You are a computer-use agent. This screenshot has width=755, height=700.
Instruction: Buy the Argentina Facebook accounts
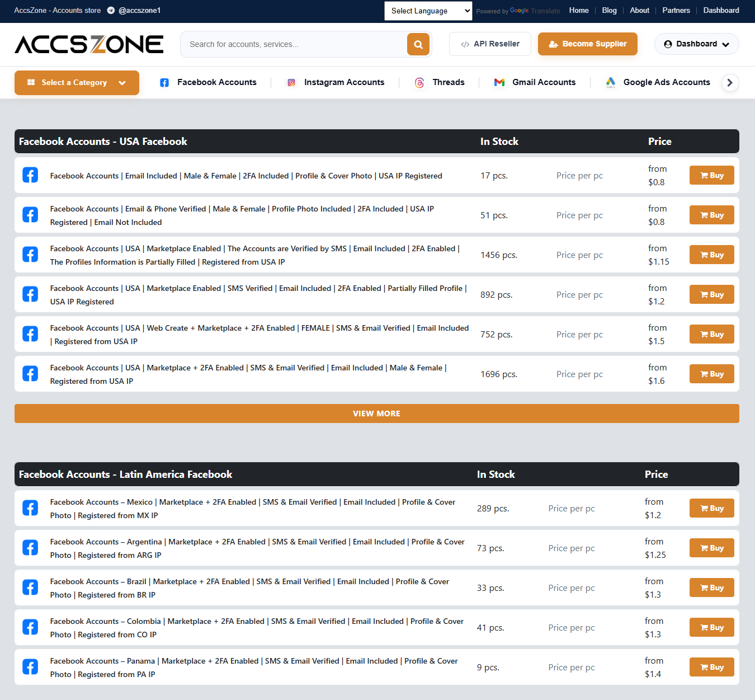[x=712, y=548]
